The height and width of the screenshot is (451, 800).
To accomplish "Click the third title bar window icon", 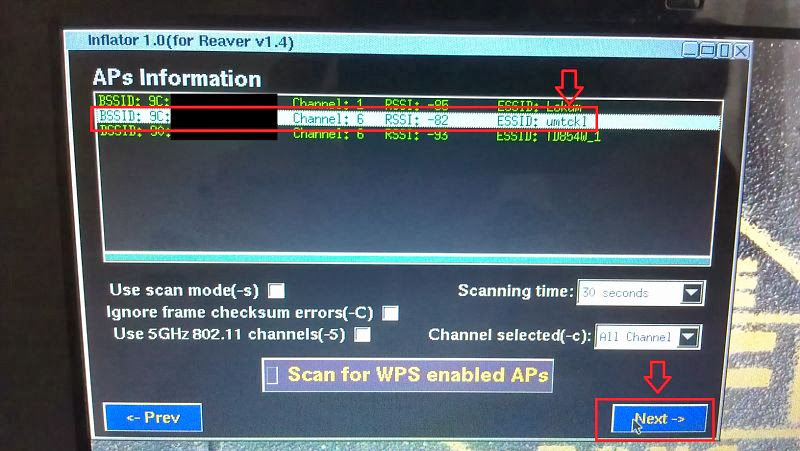I will click(x=724, y=51).
